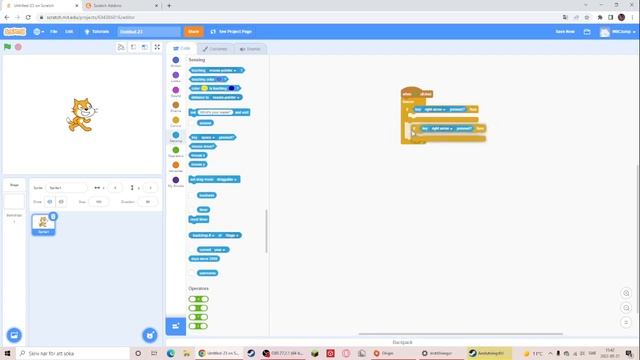Open Steam from the taskbar

251,353
